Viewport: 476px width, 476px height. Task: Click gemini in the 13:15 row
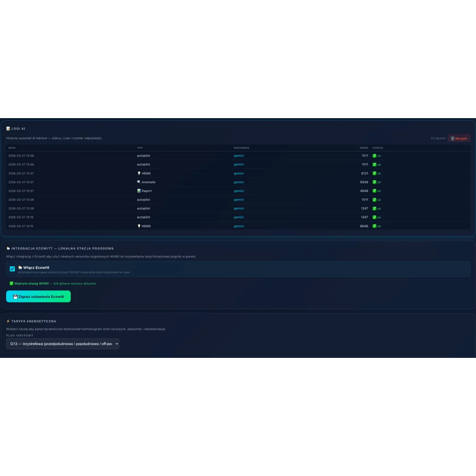238,226
